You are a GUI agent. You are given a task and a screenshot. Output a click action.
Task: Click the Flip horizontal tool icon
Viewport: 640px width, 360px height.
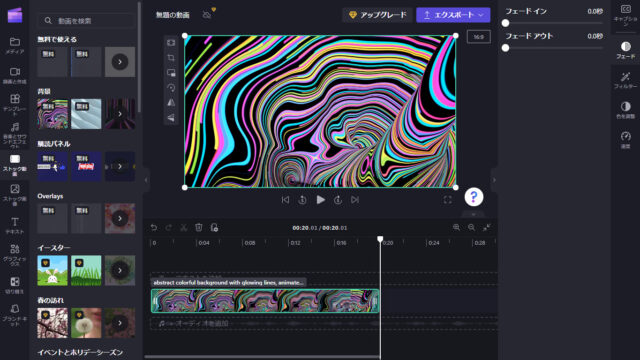tap(171, 103)
